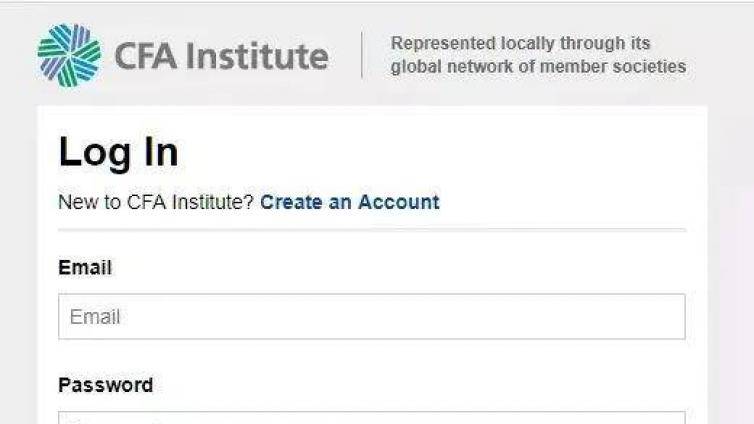Image resolution: width=754 pixels, height=424 pixels.
Task: Click the word 'Create' in the blue link
Action: pos(291,202)
